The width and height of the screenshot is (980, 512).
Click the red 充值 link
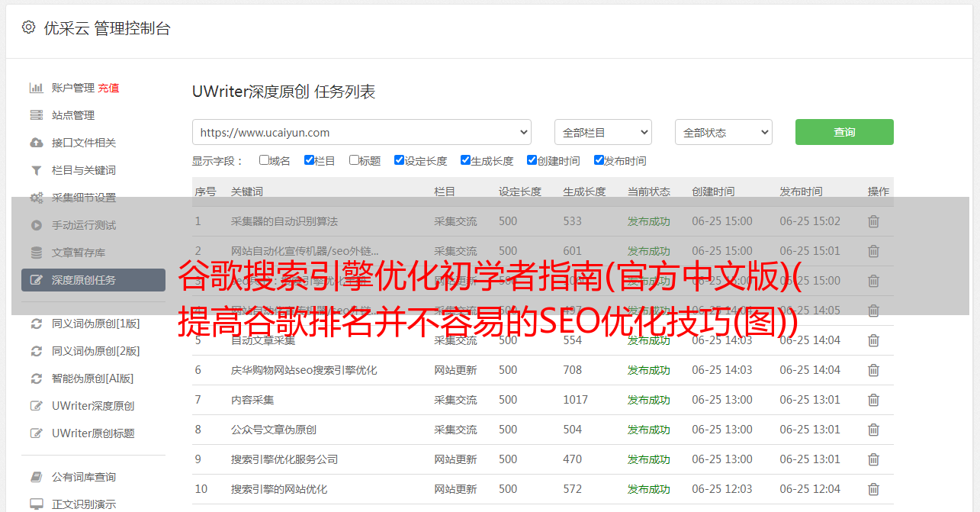click(108, 88)
